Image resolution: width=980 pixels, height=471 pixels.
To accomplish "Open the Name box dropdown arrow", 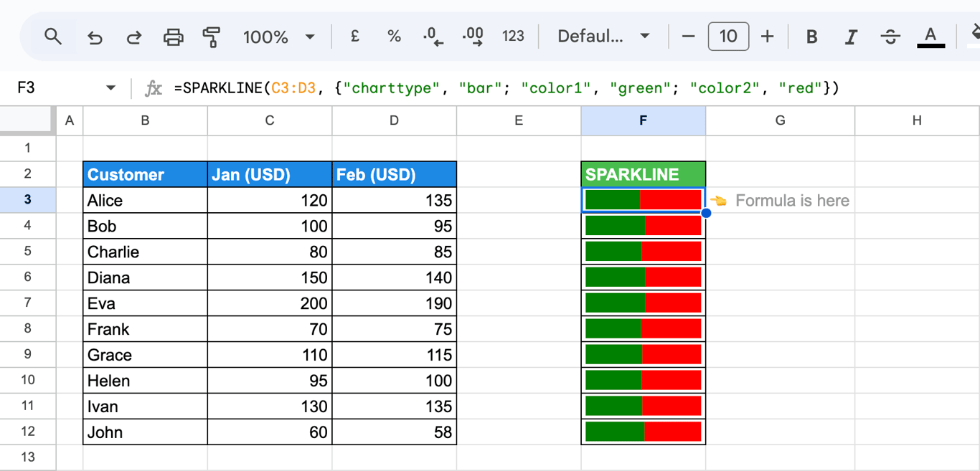I will 110,88.
